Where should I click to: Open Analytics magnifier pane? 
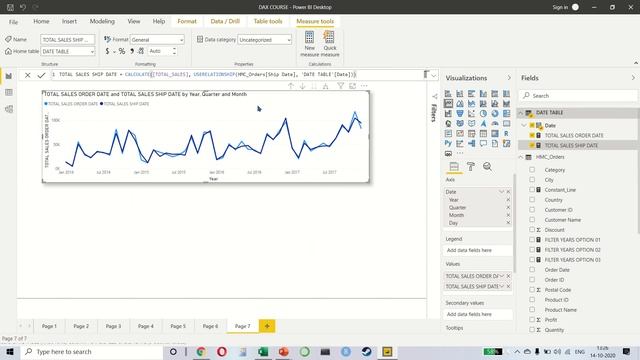487,167
